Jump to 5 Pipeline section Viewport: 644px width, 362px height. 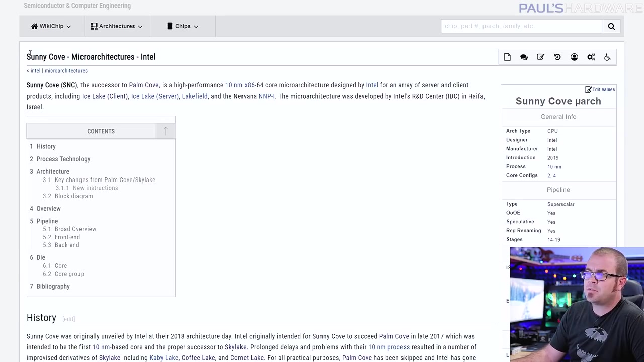pyautogui.click(x=44, y=221)
